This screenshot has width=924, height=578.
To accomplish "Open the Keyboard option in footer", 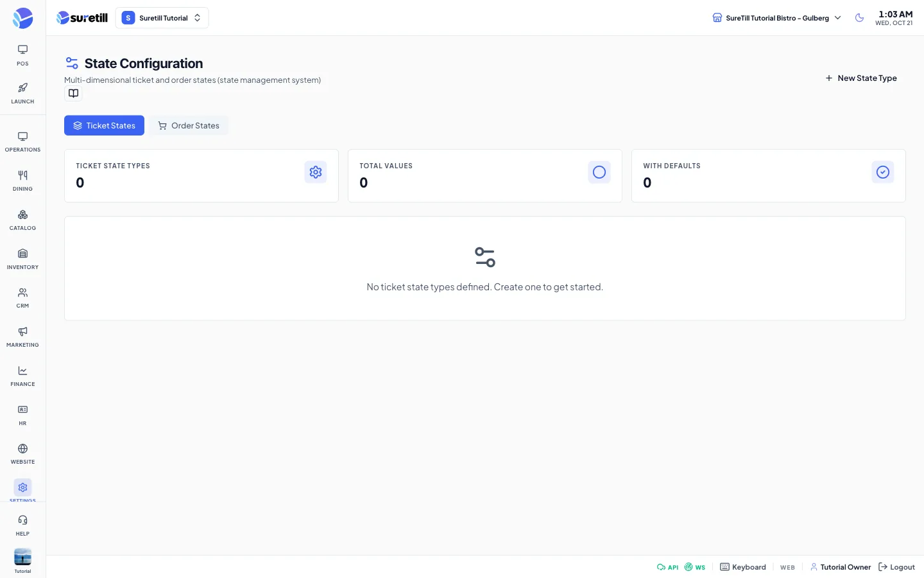I will [743, 567].
